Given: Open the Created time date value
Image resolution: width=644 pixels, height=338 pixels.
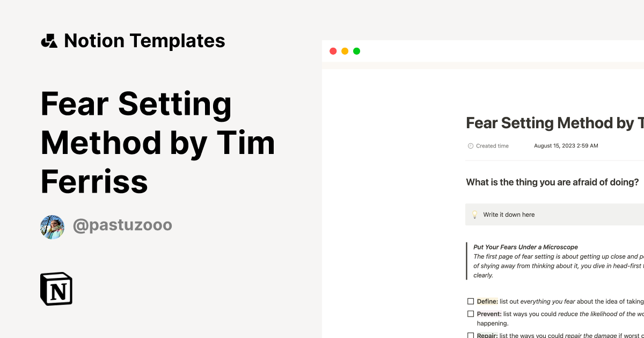Looking at the screenshot, I should pyautogui.click(x=566, y=145).
